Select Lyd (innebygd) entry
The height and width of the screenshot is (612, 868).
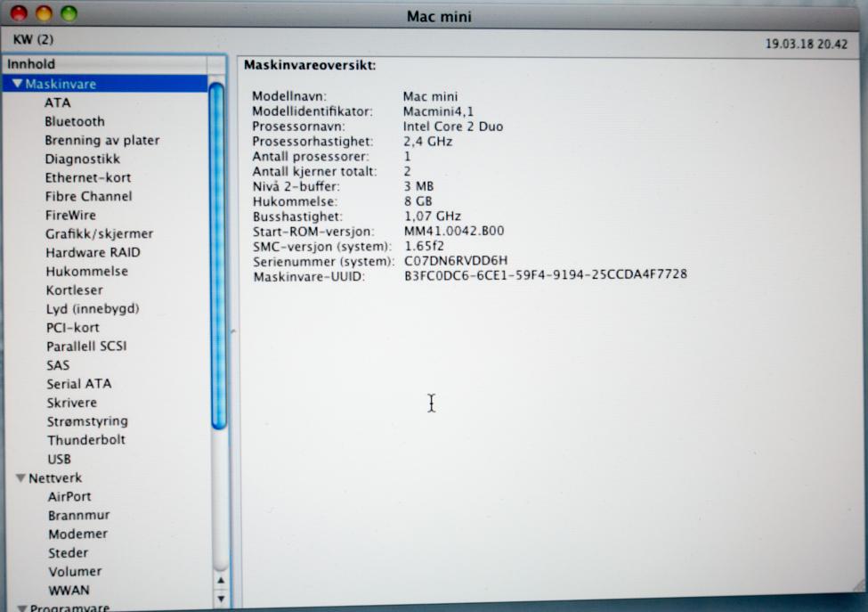coord(93,308)
